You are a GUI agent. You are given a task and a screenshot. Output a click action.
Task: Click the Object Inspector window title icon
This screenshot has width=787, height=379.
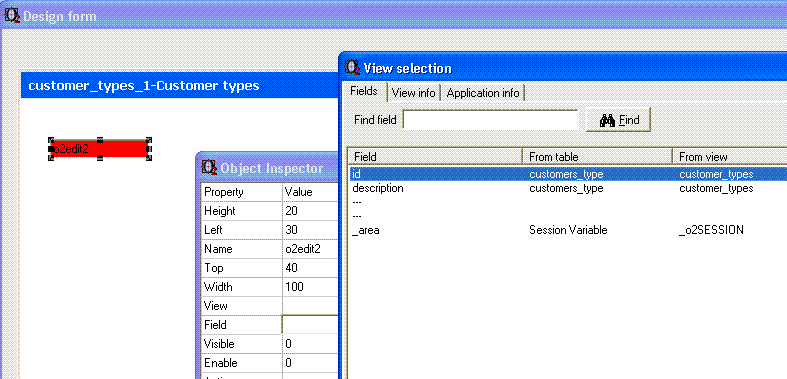[209, 167]
